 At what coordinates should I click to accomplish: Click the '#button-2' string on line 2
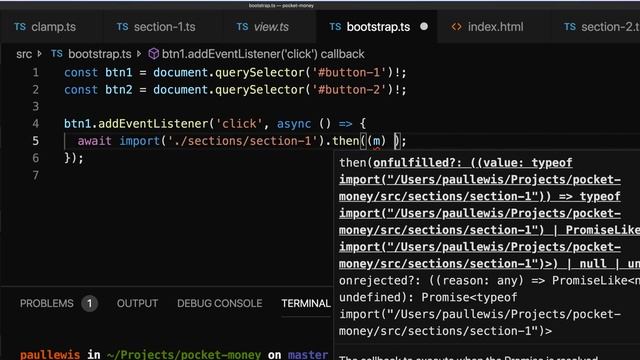pyautogui.click(x=349, y=90)
